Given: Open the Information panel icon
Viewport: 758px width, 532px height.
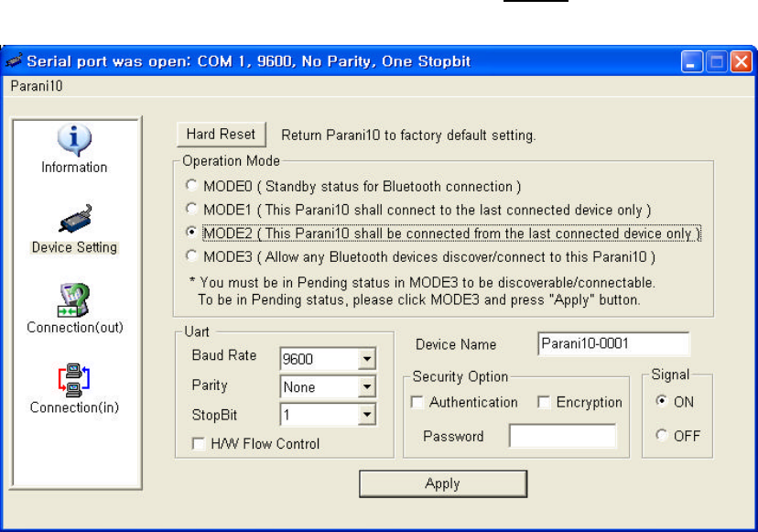Looking at the screenshot, I should (x=74, y=140).
